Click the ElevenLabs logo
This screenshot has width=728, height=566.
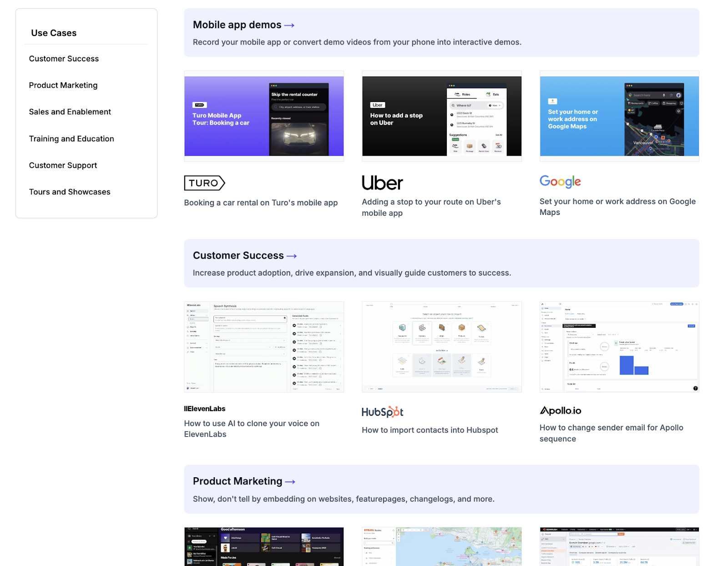pos(205,409)
